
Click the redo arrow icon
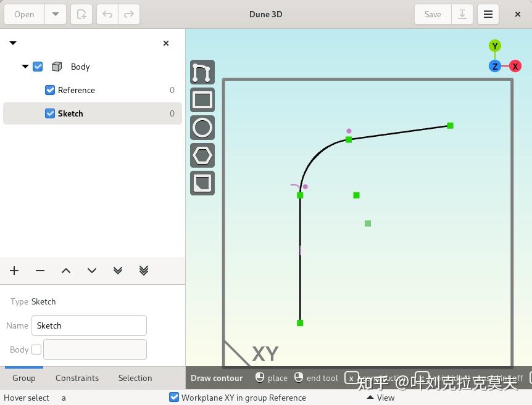click(x=130, y=14)
